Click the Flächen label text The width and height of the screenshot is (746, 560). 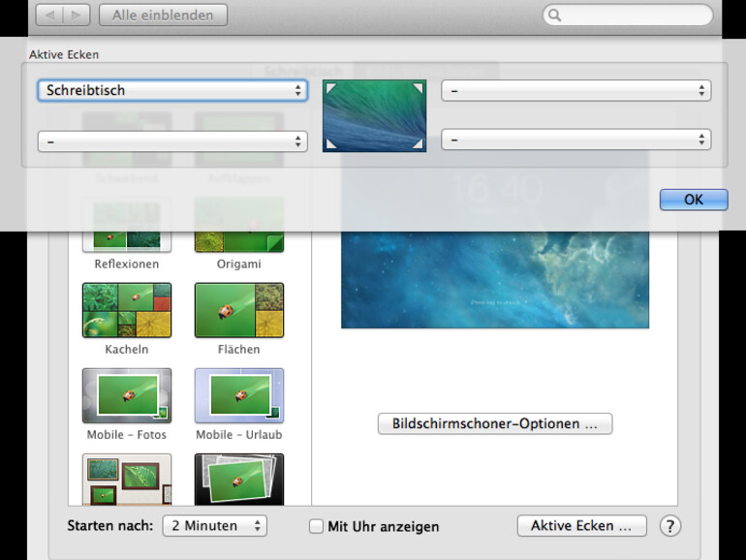tap(239, 349)
